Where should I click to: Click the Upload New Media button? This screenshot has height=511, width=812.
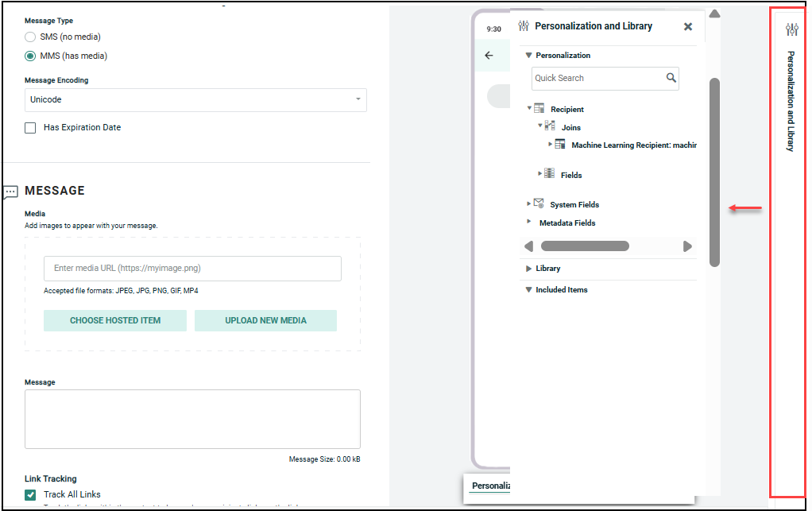point(265,320)
